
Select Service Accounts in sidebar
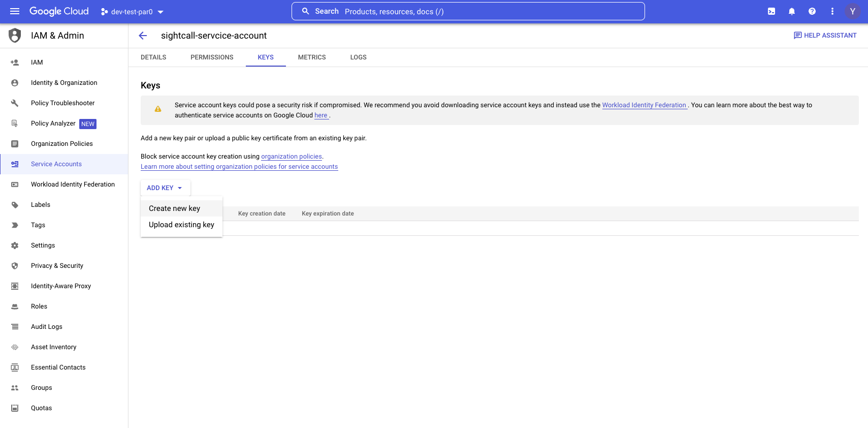(x=64, y=164)
